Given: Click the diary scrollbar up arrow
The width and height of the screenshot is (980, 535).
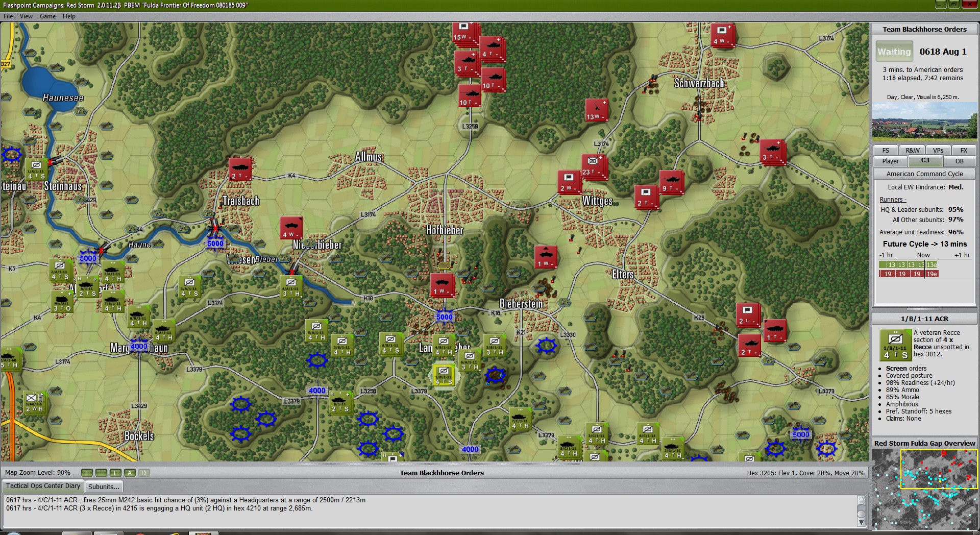Looking at the screenshot, I should pyautogui.click(x=861, y=499).
